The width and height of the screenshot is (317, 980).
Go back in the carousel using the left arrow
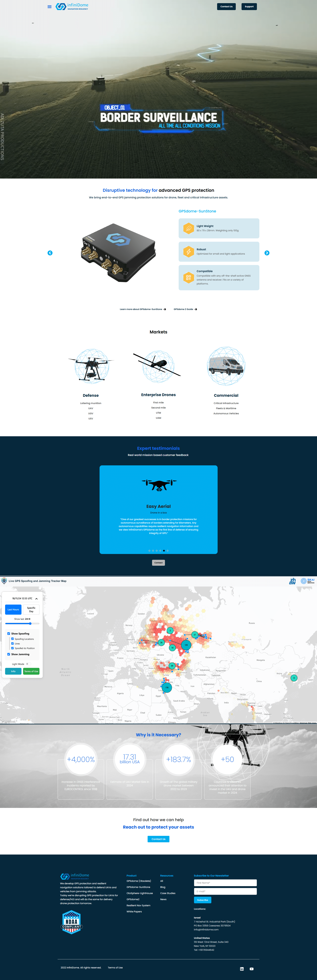pos(50,253)
